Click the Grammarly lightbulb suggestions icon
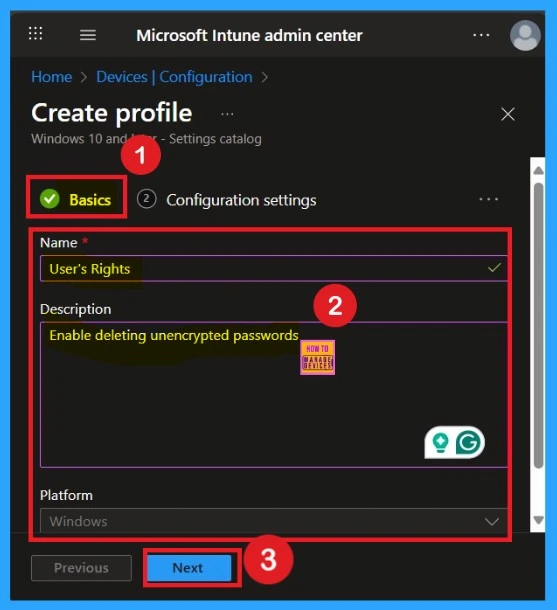The height and width of the screenshot is (610, 557). 440,442
